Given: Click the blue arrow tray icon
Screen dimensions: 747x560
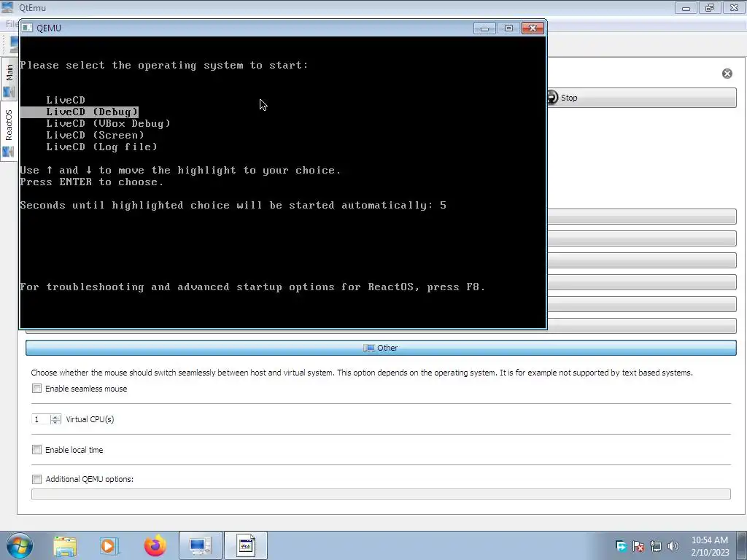Looking at the screenshot, I should (x=621, y=545).
